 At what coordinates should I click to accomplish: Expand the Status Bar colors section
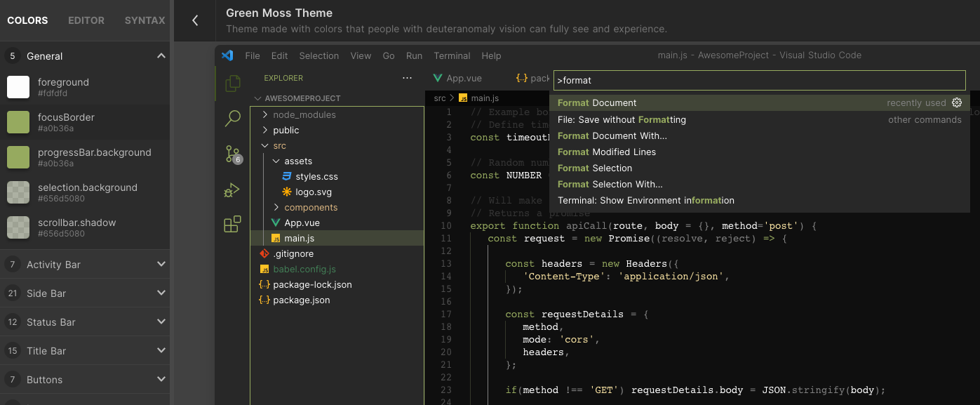tap(161, 321)
